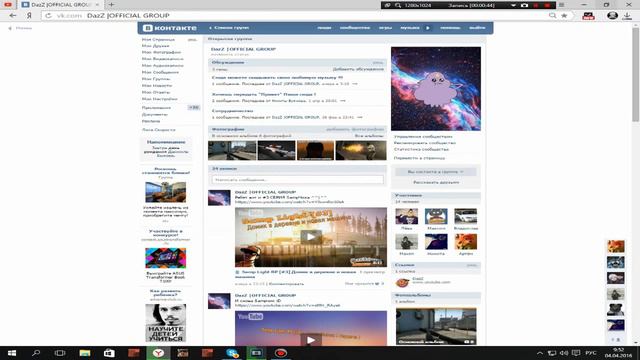
Task: Open Skype from the taskbar
Action: (232, 353)
